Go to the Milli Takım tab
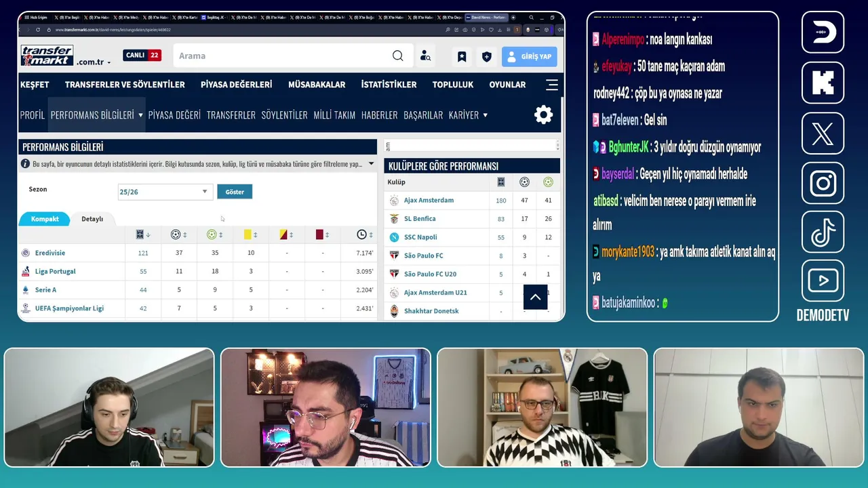 [x=334, y=115]
